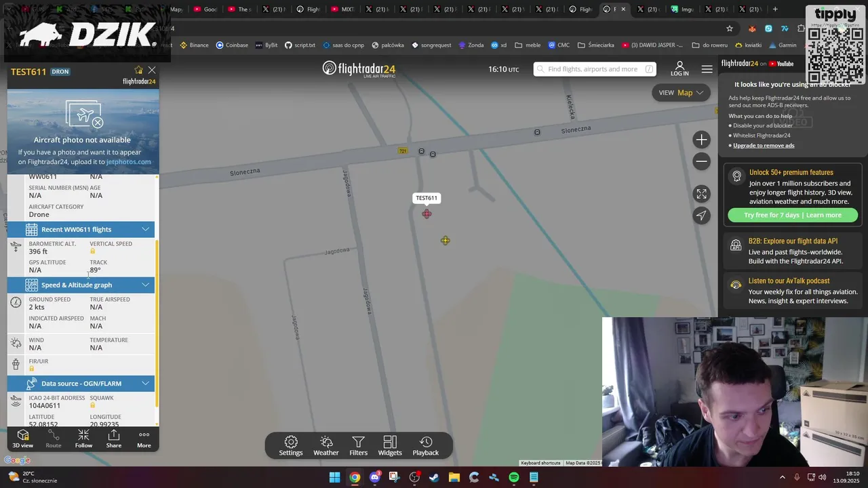
Task: Select the yellow aircraft marker
Action: pyautogui.click(x=446, y=241)
